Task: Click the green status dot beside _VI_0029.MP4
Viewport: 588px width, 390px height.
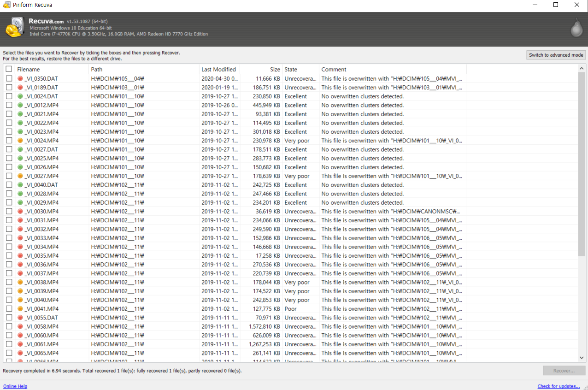Action: (20, 202)
